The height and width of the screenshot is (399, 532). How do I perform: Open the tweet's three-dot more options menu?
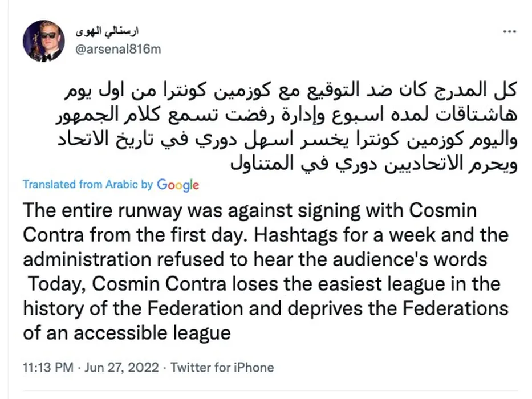point(507,31)
